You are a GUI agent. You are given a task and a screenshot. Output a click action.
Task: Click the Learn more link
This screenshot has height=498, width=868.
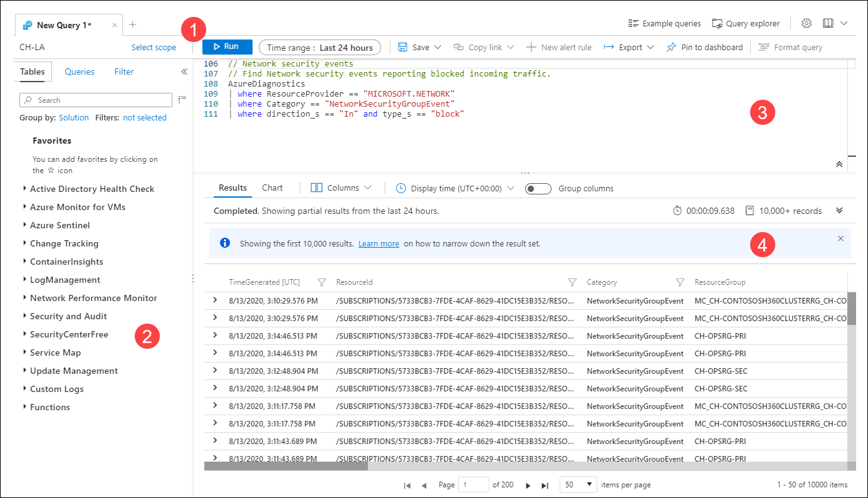point(379,243)
